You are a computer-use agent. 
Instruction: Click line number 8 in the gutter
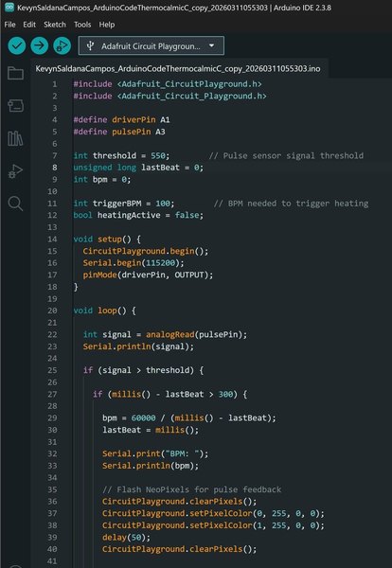pos(54,168)
